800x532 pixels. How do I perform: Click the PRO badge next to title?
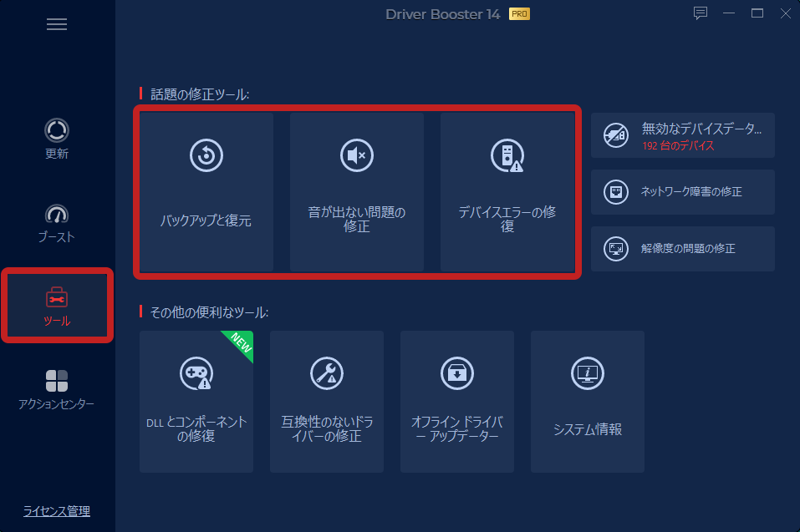pos(519,13)
